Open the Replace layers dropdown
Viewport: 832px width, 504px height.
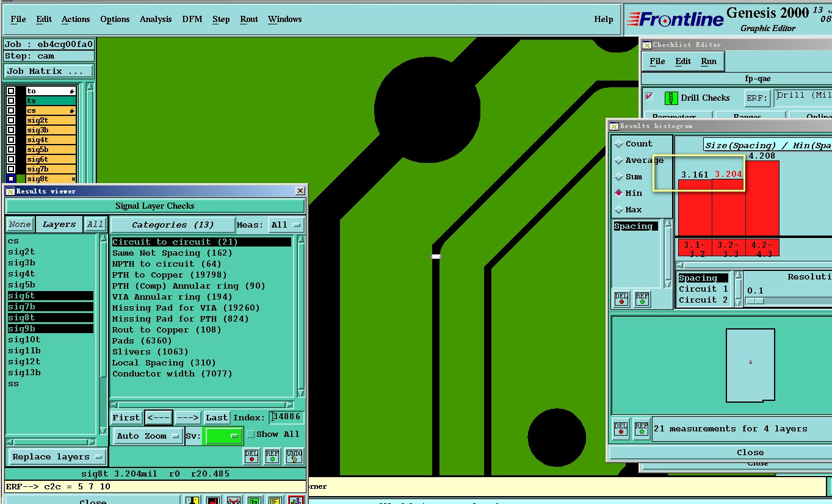click(x=58, y=456)
